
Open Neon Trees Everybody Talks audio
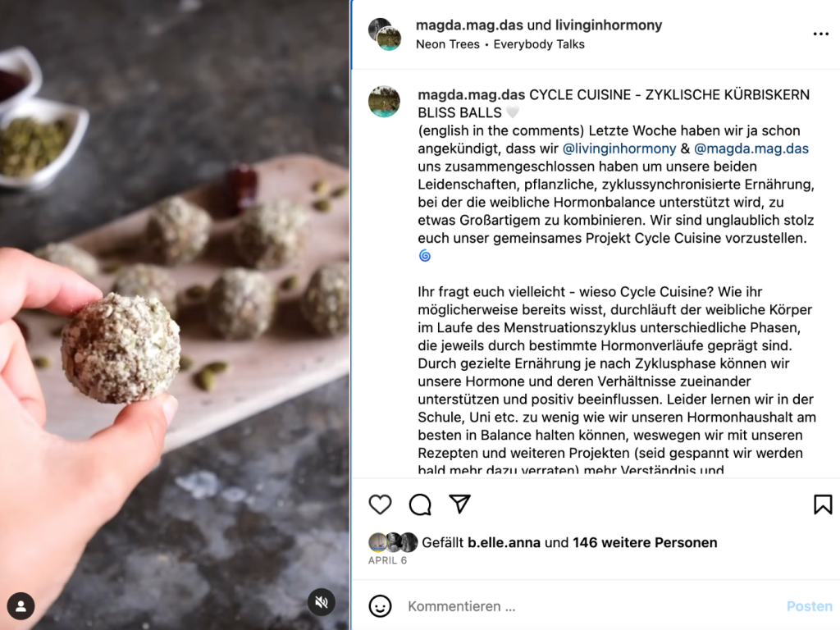(x=500, y=44)
